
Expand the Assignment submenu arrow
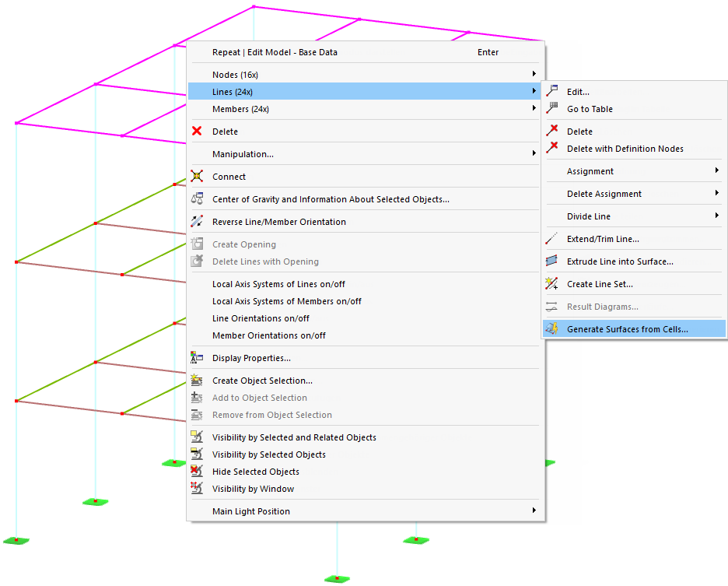[x=717, y=170]
